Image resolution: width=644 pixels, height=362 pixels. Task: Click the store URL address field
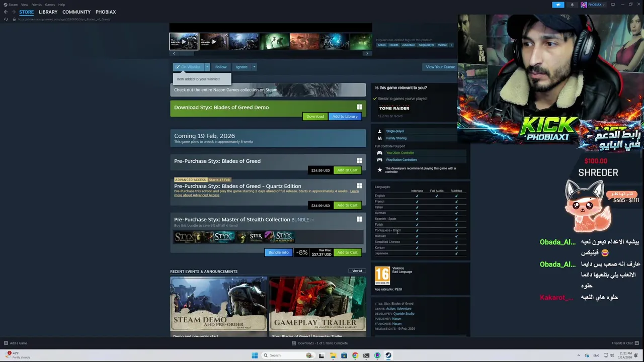(x=64, y=19)
